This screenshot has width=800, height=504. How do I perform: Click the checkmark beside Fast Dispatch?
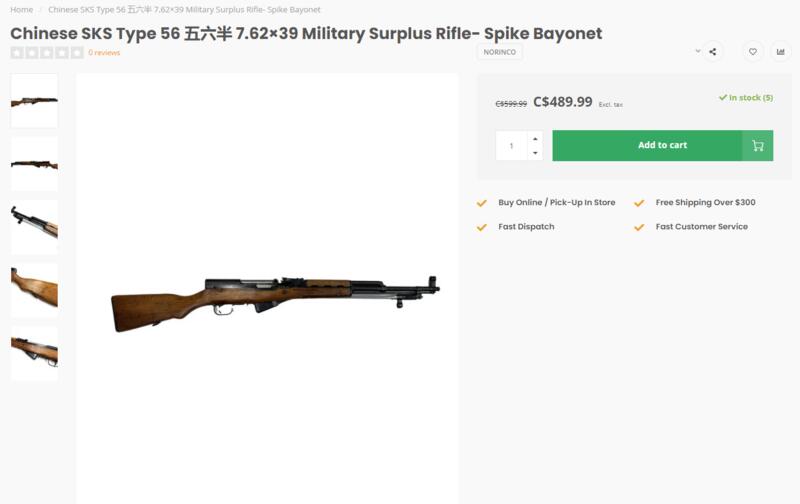click(482, 227)
